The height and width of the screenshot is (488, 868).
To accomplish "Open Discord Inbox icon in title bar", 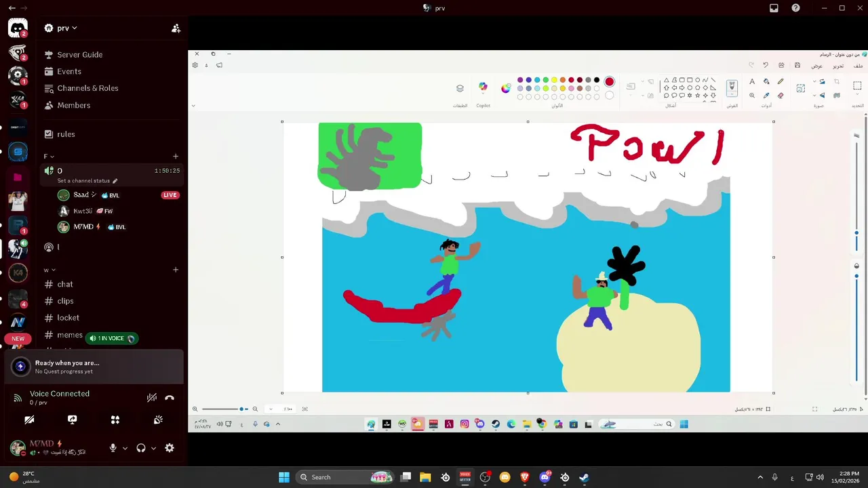I will 774,8.
